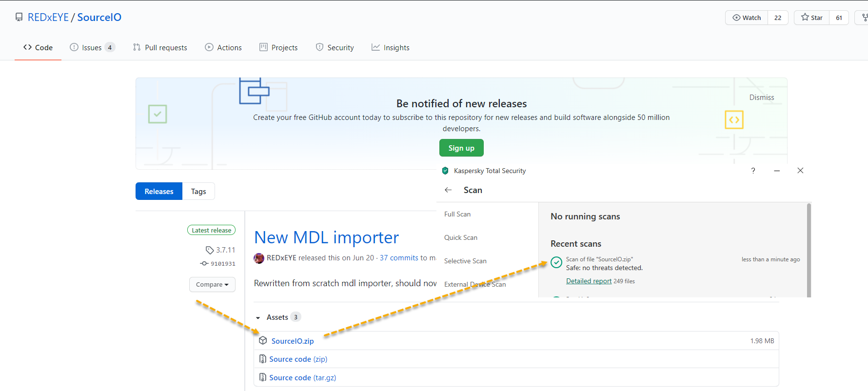The height and width of the screenshot is (391, 868).
Task: Switch to the Tags view
Action: point(198,191)
